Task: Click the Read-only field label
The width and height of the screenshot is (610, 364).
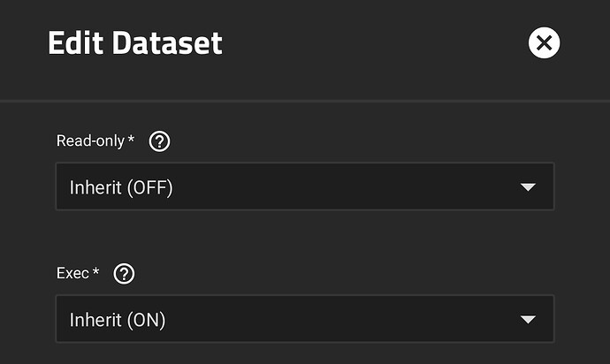Action: 91,140
